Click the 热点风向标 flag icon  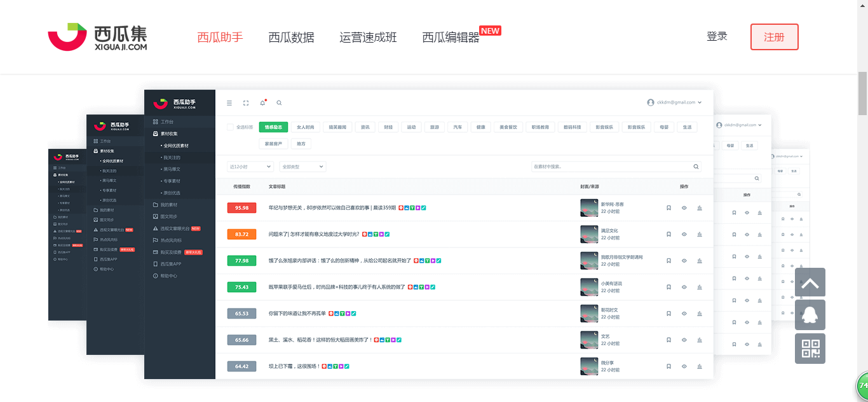(156, 240)
